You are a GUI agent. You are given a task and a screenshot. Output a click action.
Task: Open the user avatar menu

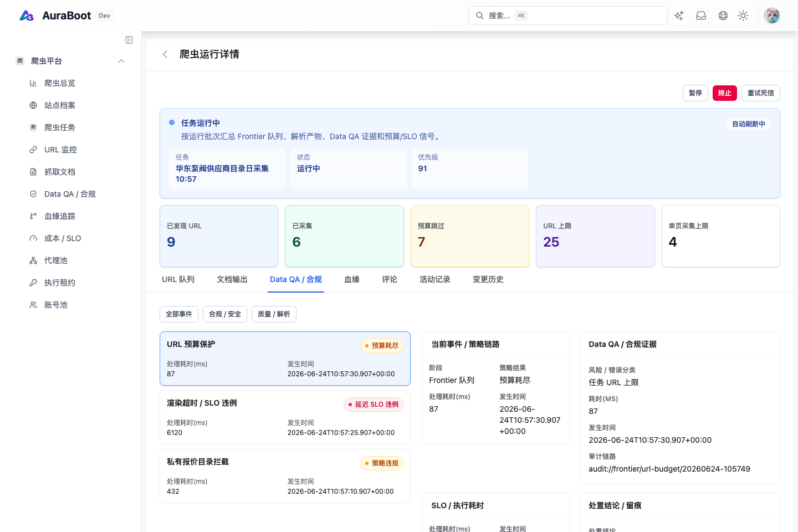772,16
